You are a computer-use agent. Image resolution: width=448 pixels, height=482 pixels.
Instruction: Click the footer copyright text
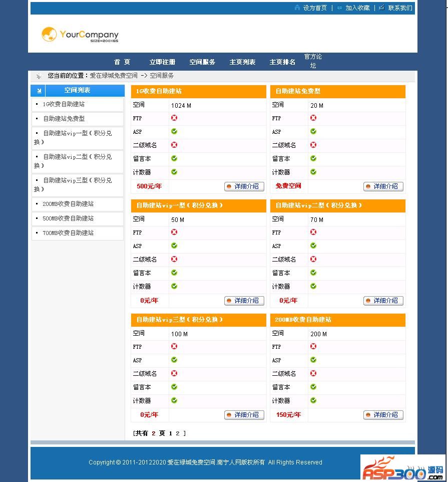pos(205,462)
